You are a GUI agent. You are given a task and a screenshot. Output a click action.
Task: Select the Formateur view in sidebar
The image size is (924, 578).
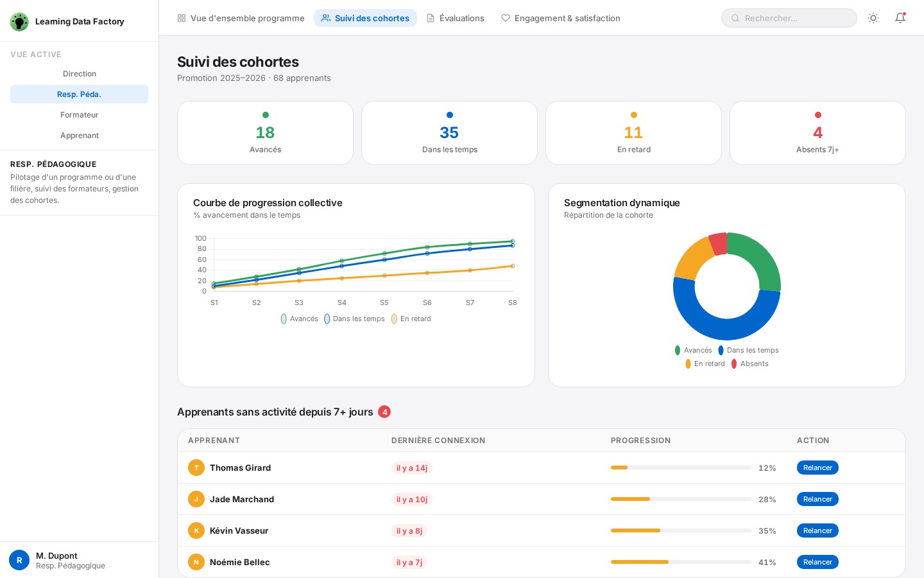80,115
